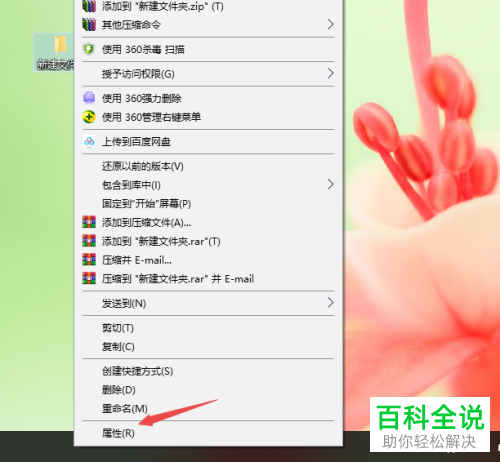Click the 360 antivirus shield icon

[x=89, y=49]
